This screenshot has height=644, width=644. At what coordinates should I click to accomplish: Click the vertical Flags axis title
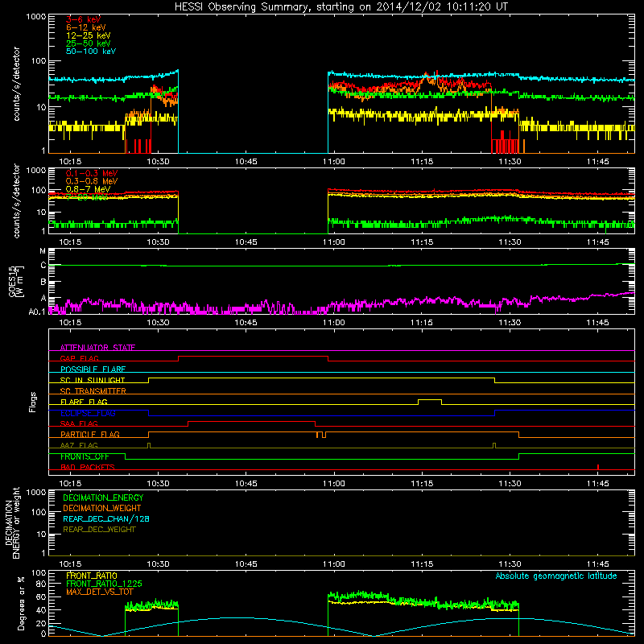pos(33,402)
